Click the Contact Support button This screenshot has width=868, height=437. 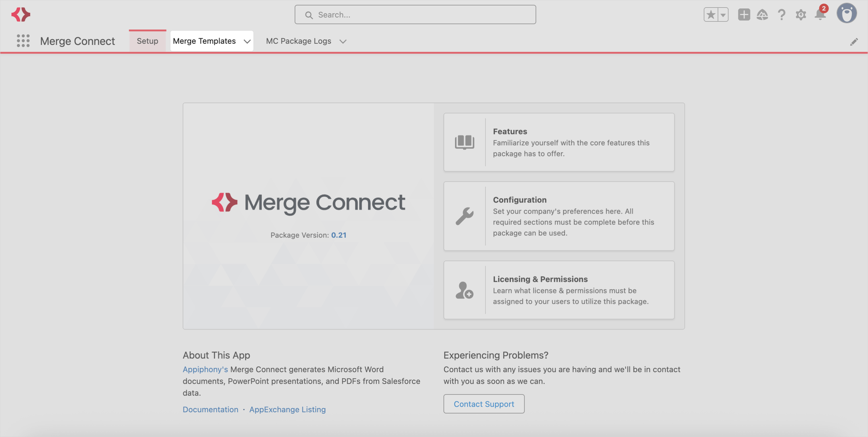click(484, 404)
